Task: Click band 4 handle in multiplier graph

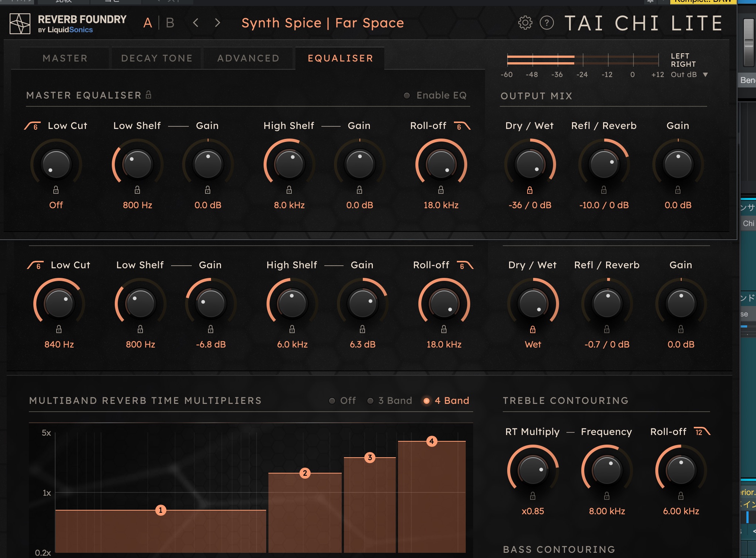Action: (431, 441)
